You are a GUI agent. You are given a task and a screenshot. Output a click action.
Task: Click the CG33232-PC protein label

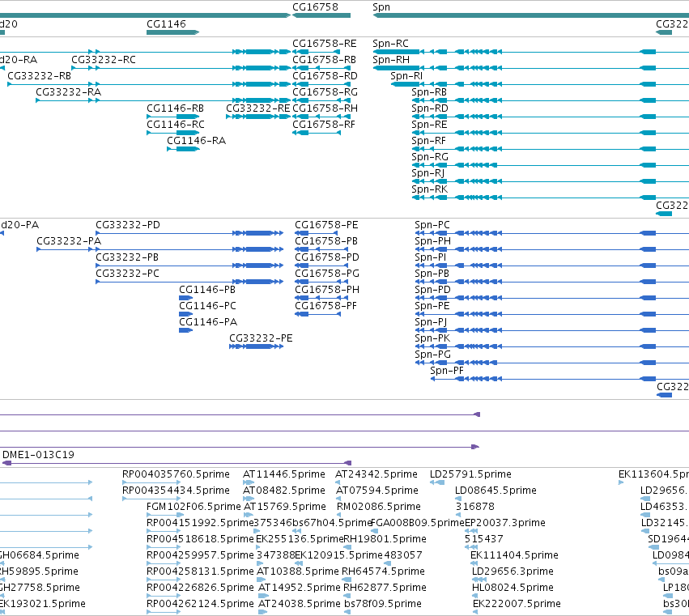point(127,274)
